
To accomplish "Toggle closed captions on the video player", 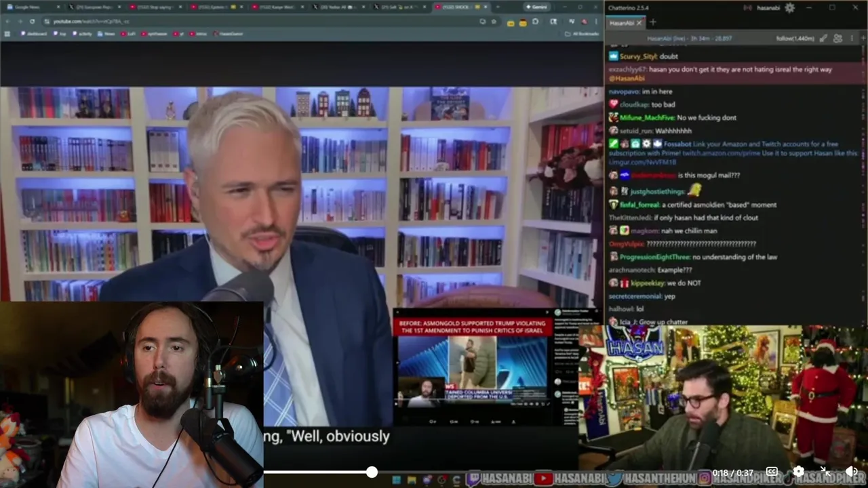I will pyautogui.click(x=772, y=472).
